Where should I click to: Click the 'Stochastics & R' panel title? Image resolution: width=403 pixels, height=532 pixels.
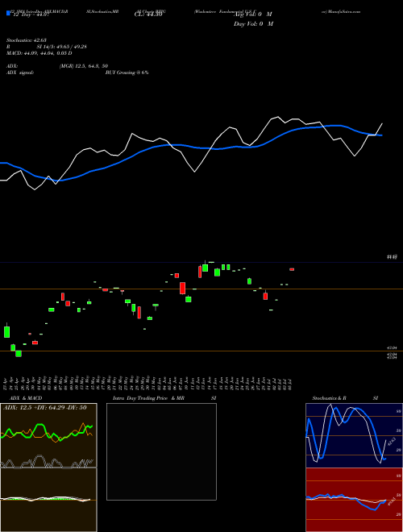click(330, 398)
